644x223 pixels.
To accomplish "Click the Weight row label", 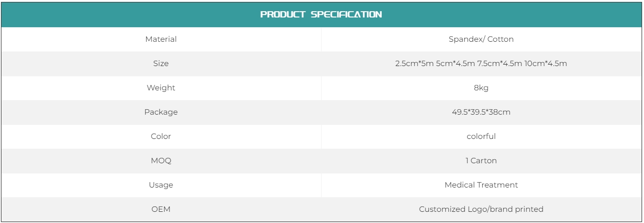I will click(x=161, y=88).
